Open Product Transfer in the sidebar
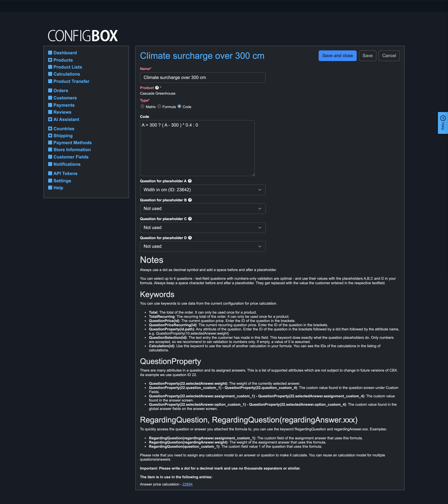448x504 pixels. click(x=71, y=81)
